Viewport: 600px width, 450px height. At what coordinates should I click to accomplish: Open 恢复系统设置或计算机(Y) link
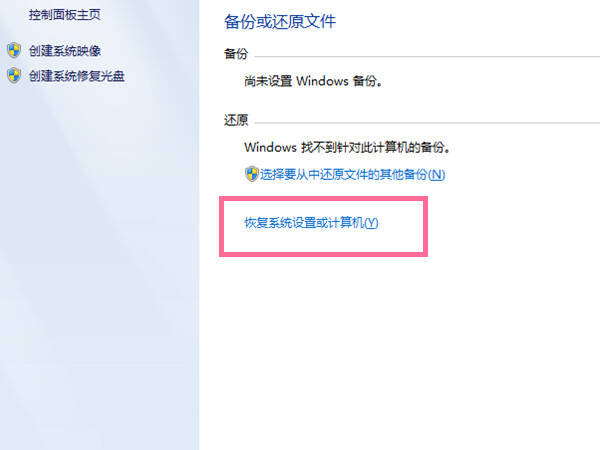point(311,223)
